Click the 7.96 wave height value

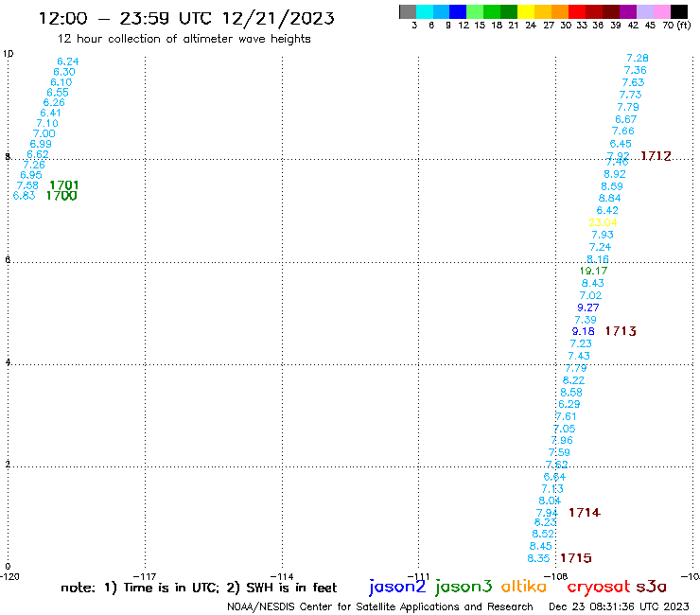[x=562, y=440]
